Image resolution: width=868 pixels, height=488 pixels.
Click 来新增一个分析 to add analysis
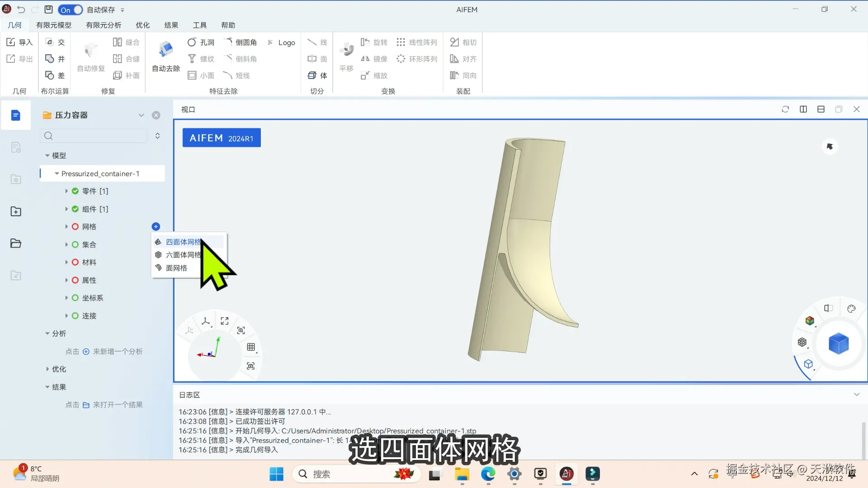[118, 351]
